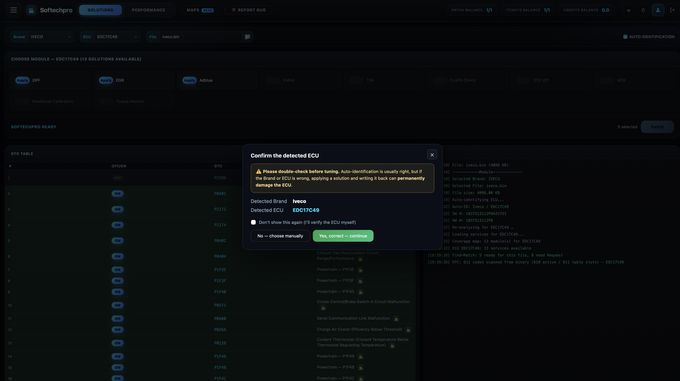
Task: Open the ECU dropdown showing EDC17C49
Action: pos(110,37)
